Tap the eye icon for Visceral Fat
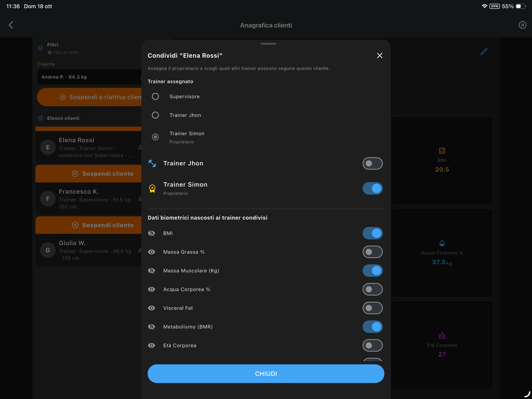Screen dimensions: 532x399 (151, 308)
